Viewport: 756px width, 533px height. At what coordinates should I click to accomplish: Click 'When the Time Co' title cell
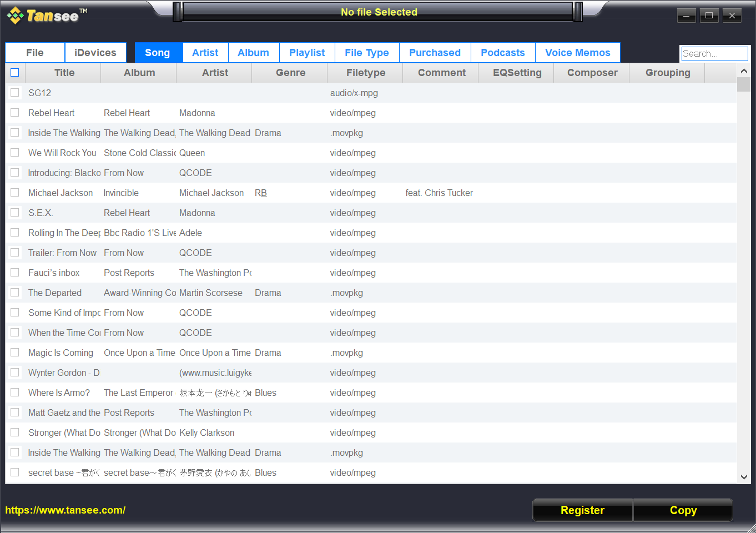[x=64, y=333]
